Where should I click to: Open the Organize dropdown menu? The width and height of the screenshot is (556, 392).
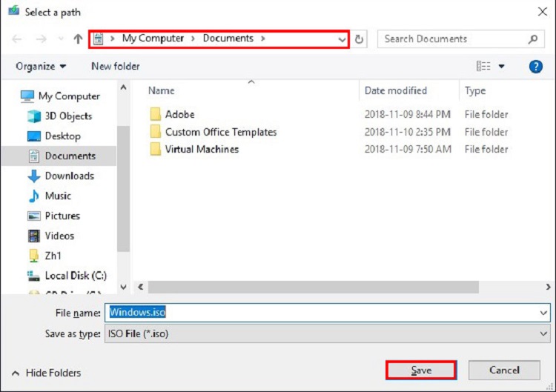point(41,66)
